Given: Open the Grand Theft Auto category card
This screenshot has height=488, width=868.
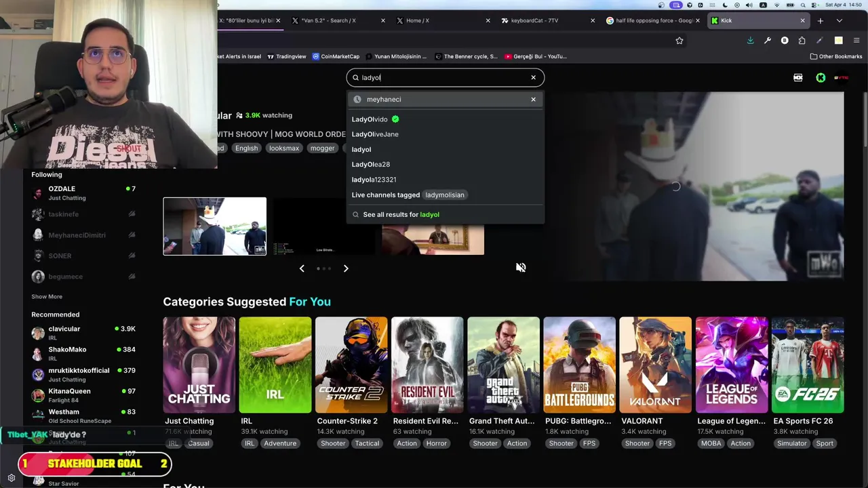Looking at the screenshot, I should point(503,365).
